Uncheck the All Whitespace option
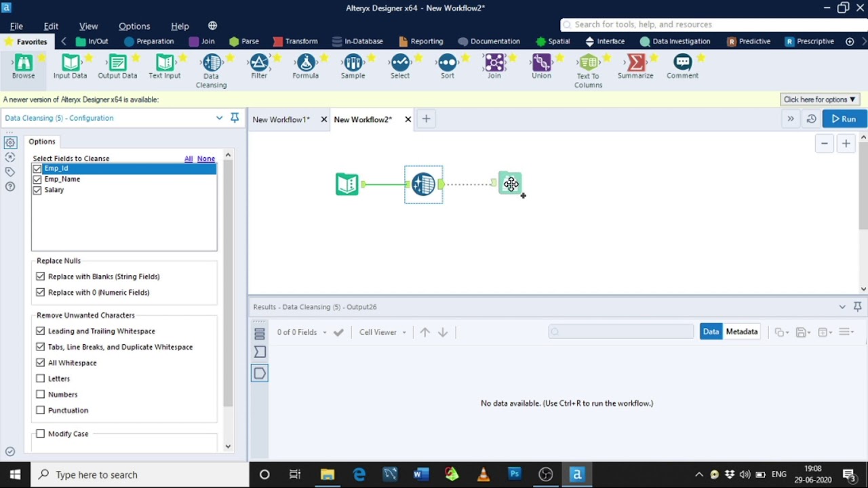 tap(41, 363)
